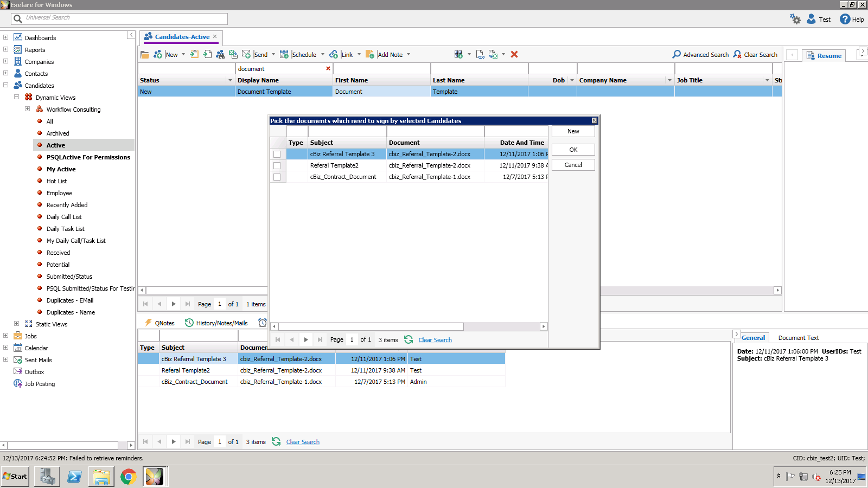The image size is (868, 488).
Task: Select the Candidates-Active tab
Action: click(x=182, y=37)
